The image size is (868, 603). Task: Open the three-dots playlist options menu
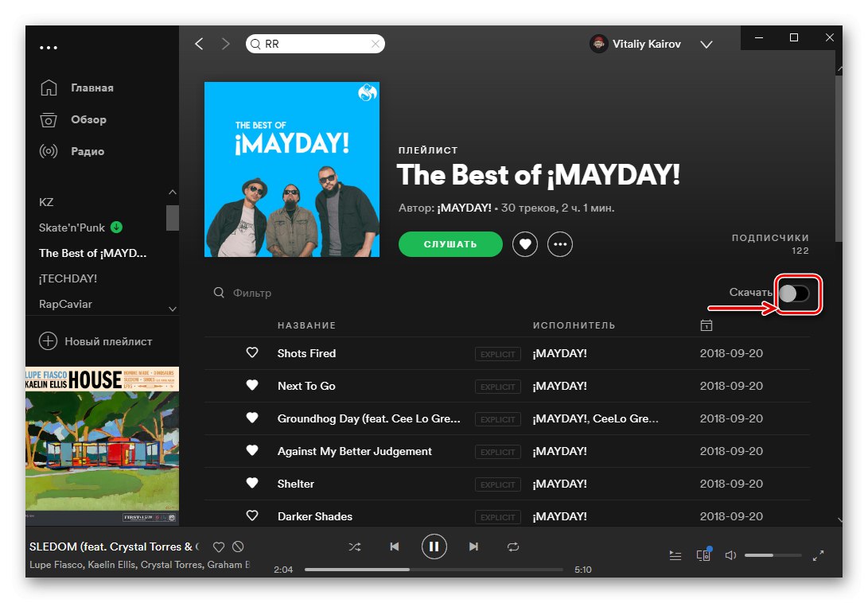560,244
